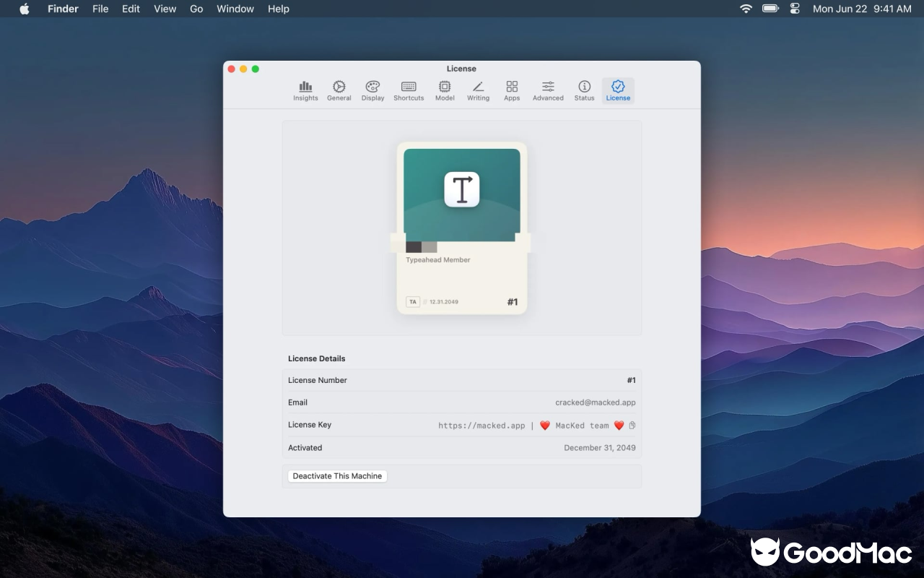Click the License window title
This screenshot has width=924, height=578.
[461, 69]
